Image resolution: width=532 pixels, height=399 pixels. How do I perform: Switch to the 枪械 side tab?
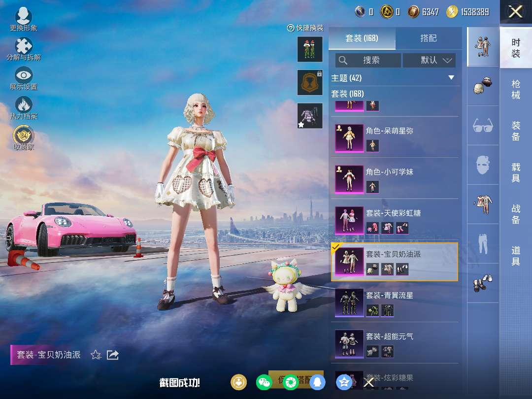515,89
